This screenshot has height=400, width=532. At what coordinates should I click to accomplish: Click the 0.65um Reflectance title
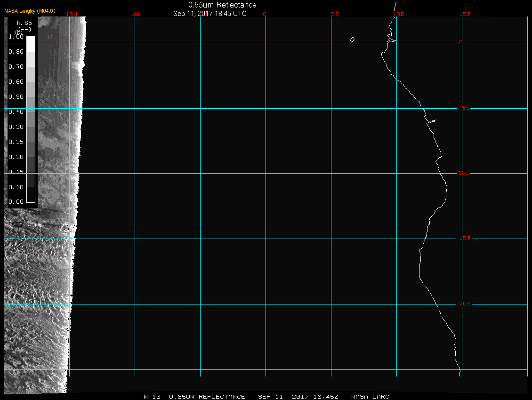point(222,5)
